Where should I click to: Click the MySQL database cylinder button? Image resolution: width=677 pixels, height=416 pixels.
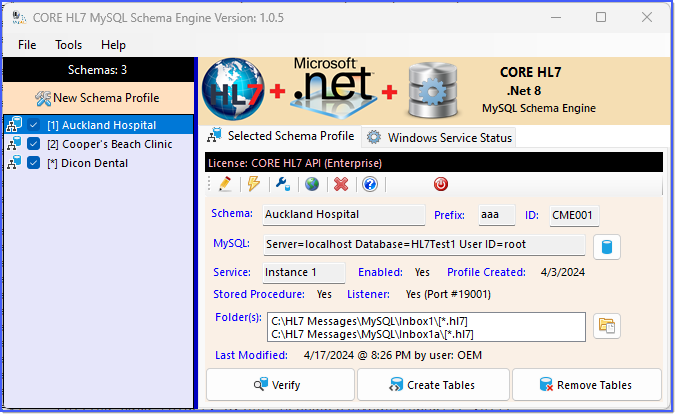coord(607,247)
